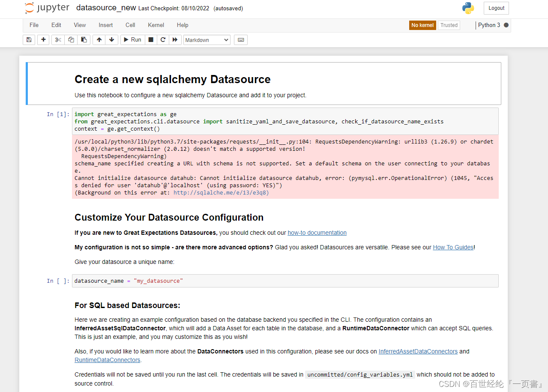Open the Edit menu
548x392 pixels.
click(x=56, y=25)
